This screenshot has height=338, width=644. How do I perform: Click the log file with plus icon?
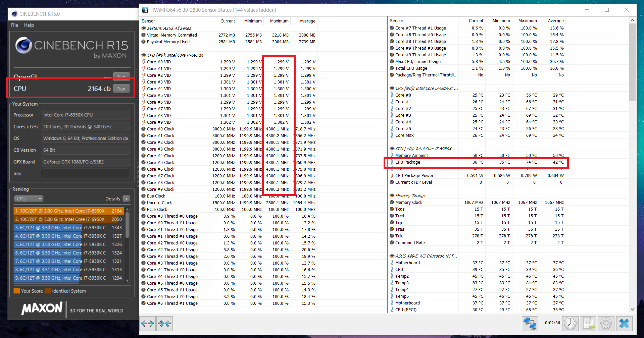pos(589,324)
